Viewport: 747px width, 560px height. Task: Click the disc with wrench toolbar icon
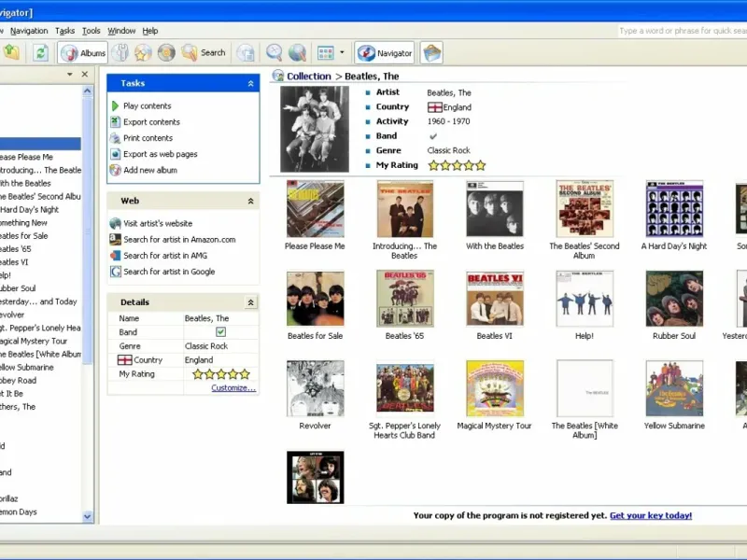[120, 52]
